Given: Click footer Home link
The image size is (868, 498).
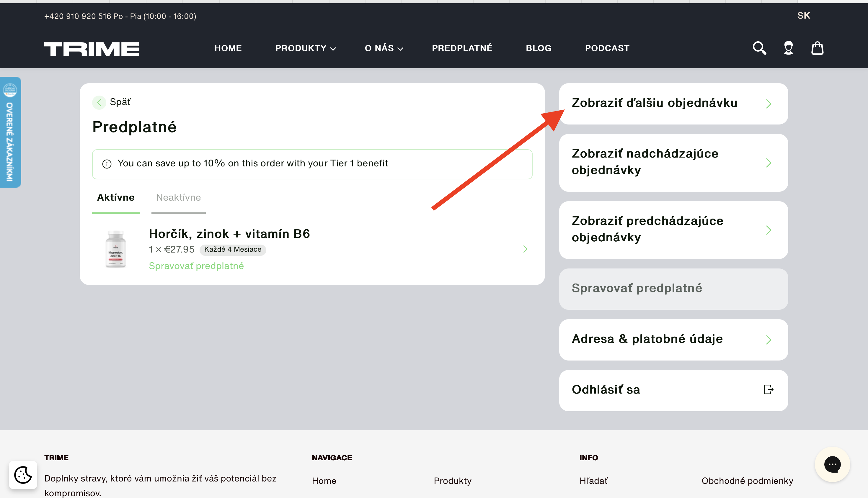Looking at the screenshot, I should click(x=324, y=481).
